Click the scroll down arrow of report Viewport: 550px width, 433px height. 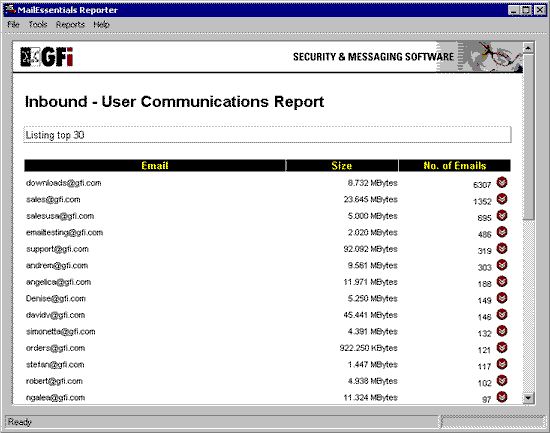(x=528, y=398)
